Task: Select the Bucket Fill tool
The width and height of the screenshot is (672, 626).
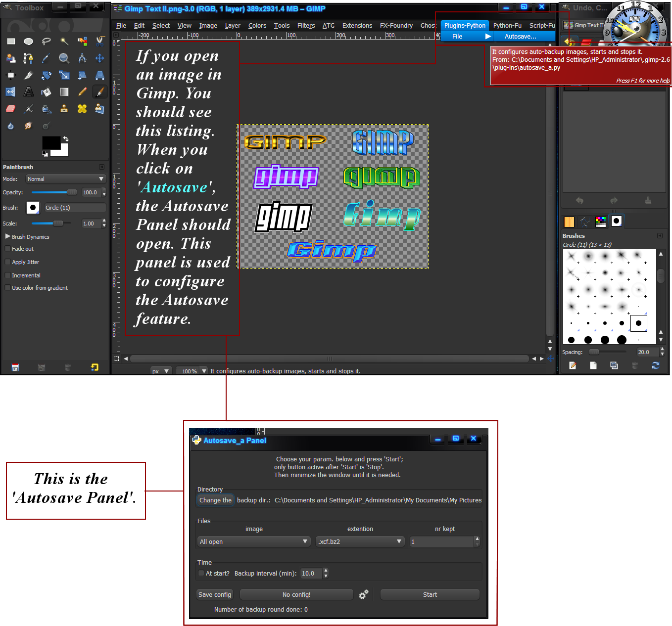Action: (x=47, y=92)
